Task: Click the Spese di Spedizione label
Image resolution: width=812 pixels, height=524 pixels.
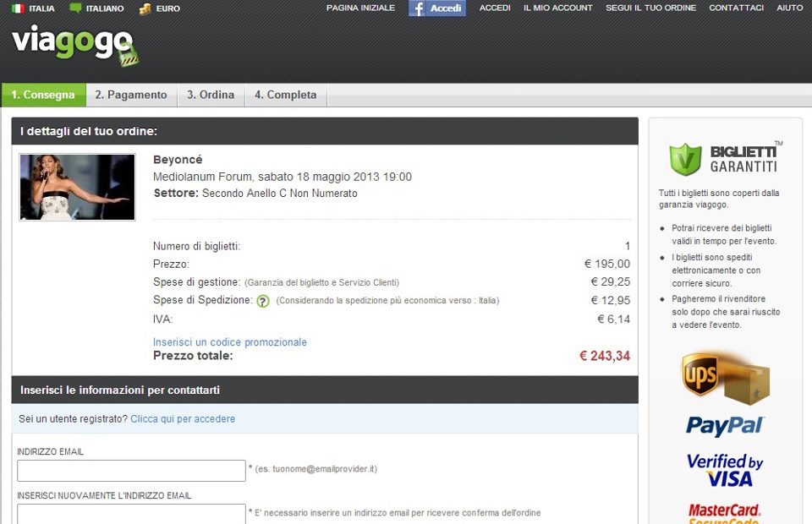Action: 203,300
